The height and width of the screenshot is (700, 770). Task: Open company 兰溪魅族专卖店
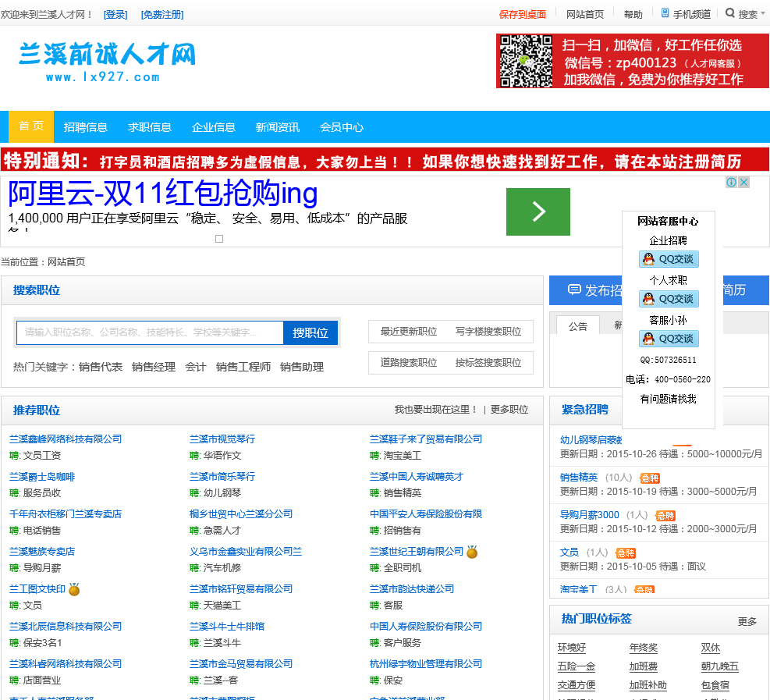[42, 551]
